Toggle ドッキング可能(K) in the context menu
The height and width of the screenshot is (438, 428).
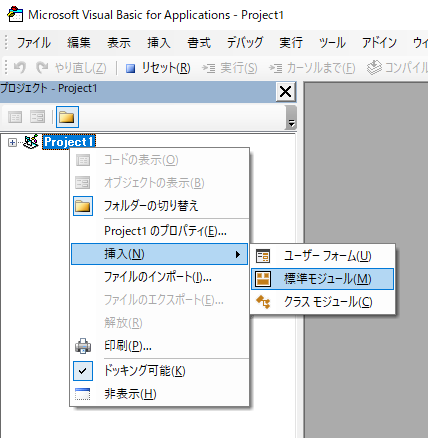click(159, 371)
